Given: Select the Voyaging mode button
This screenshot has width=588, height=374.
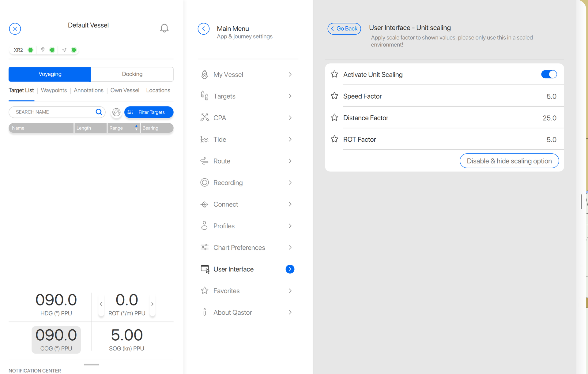Looking at the screenshot, I should (50, 74).
